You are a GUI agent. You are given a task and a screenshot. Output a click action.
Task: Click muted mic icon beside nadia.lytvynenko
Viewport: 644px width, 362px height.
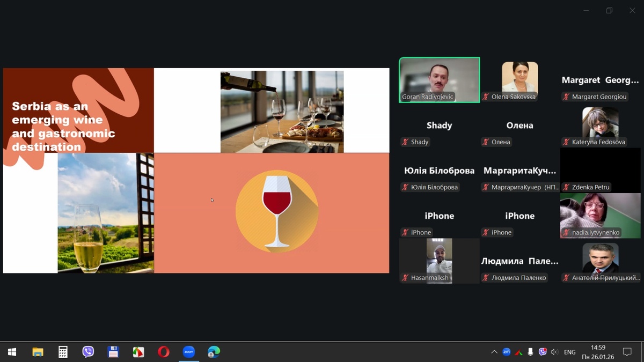tap(566, 233)
